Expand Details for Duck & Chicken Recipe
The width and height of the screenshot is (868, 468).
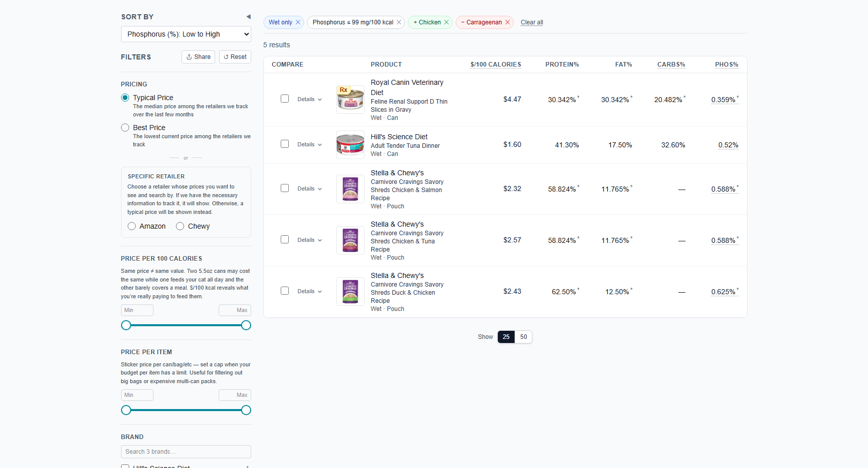click(x=310, y=292)
